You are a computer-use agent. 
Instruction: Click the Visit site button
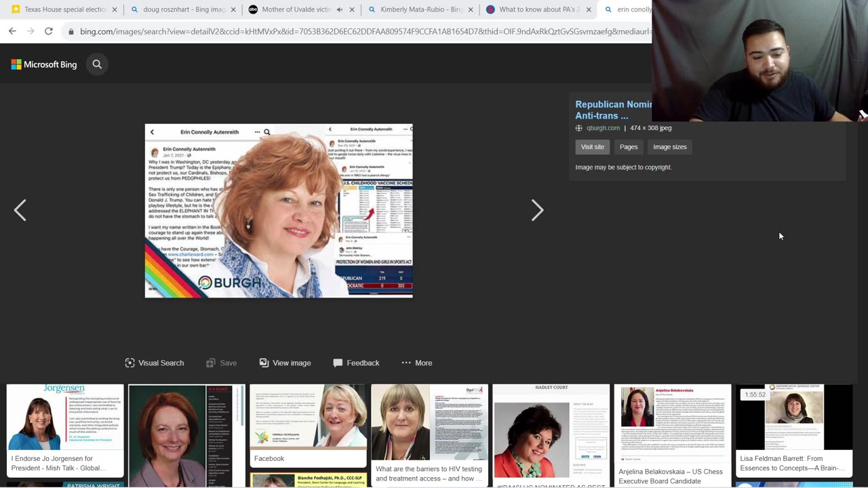point(592,146)
